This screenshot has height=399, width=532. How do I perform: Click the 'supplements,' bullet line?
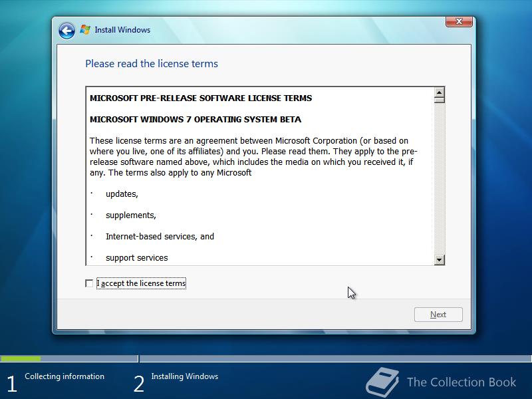pos(131,215)
